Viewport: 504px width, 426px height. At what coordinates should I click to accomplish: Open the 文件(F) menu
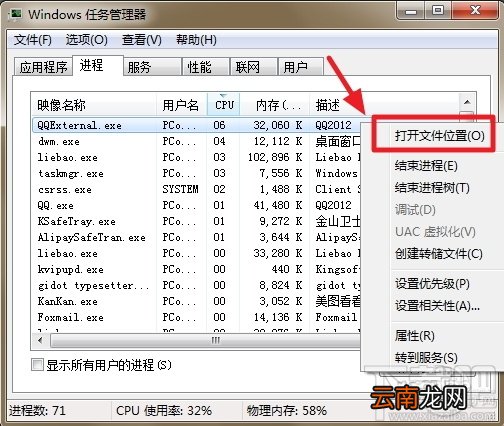[33, 40]
